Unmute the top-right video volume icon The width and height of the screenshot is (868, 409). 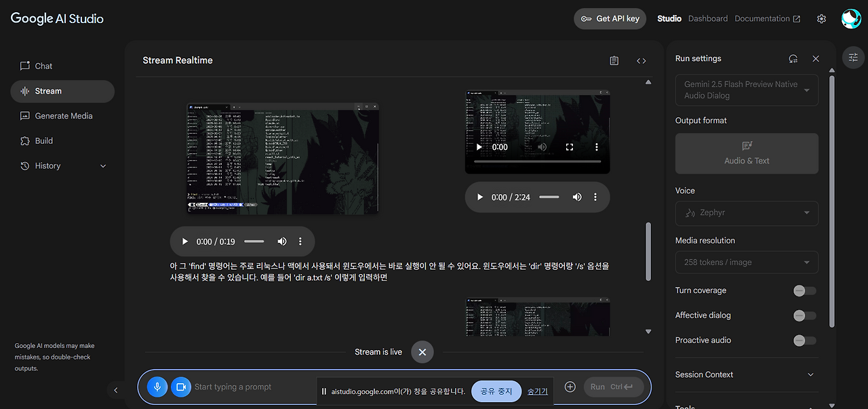[542, 147]
